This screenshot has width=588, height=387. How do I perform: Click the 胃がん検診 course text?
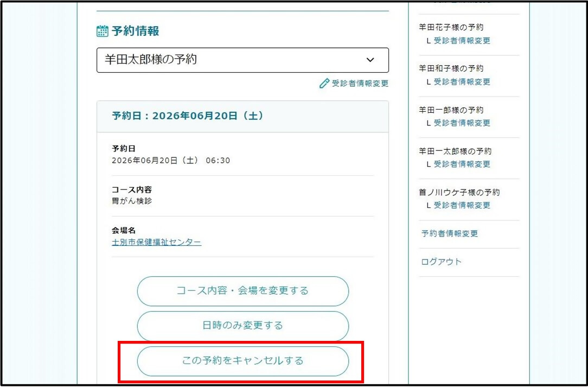[132, 201]
